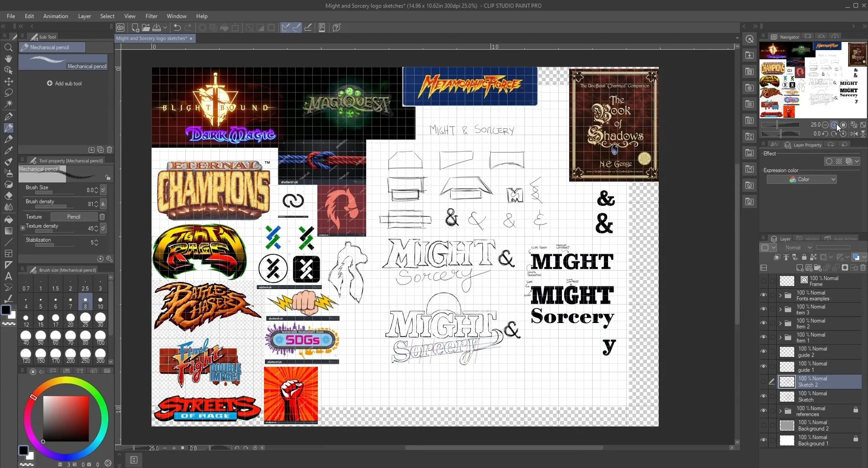Select the Hand tool

pos(9,59)
